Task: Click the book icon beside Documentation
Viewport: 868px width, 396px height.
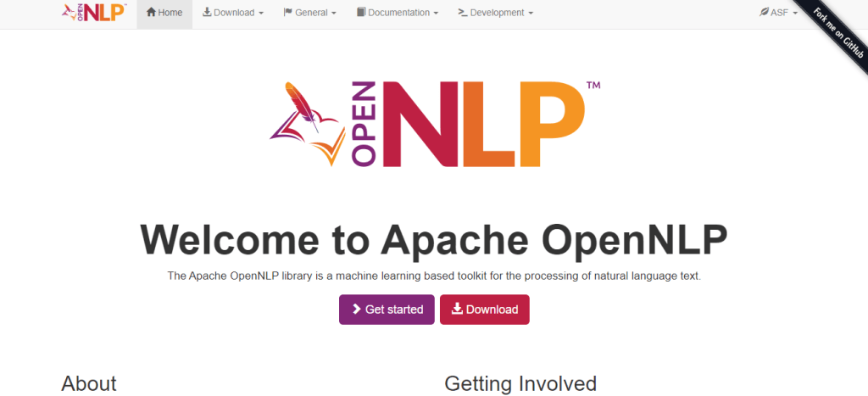Action: tap(361, 13)
